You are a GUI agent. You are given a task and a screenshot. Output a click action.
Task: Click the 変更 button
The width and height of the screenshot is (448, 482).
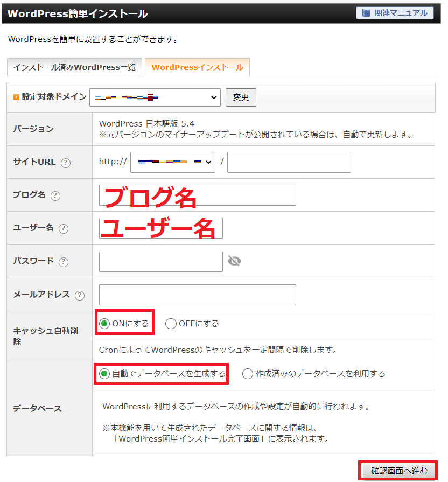coord(241,97)
